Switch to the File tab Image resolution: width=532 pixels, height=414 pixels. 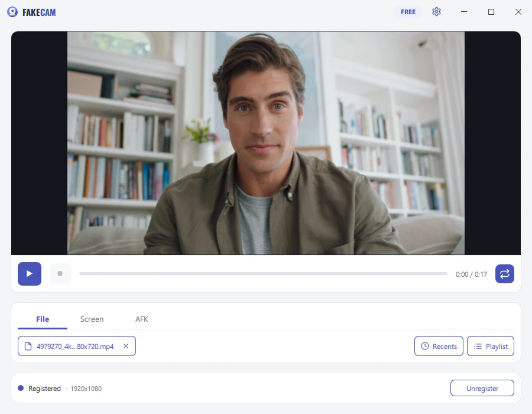point(43,319)
